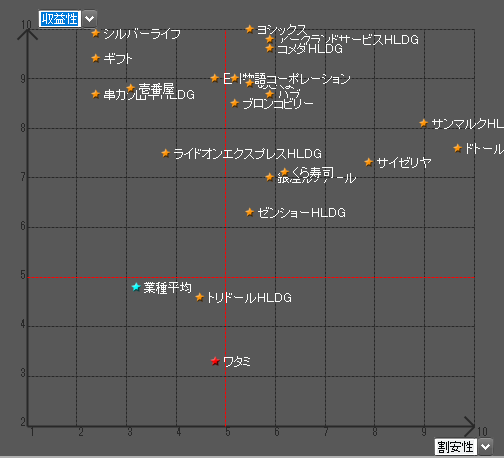Image resolution: width=504 pixels, height=458 pixels.
Task: Click the highlighted 収益性 combo box text
Action: pyautogui.click(x=60, y=19)
